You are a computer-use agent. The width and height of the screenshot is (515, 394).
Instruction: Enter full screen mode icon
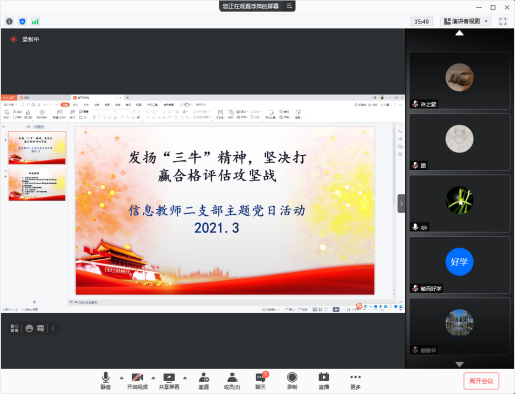[x=503, y=21]
